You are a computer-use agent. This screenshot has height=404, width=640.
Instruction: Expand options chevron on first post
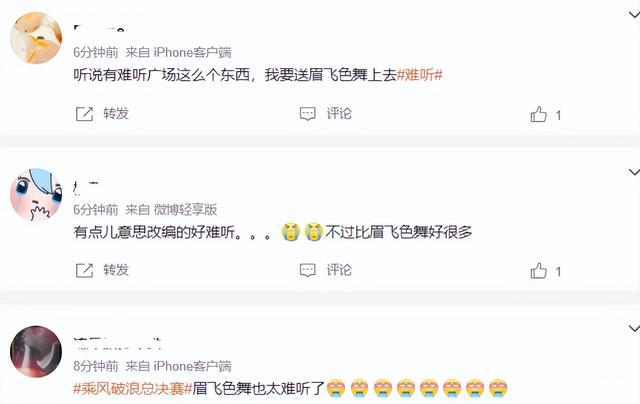(x=634, y=15)
